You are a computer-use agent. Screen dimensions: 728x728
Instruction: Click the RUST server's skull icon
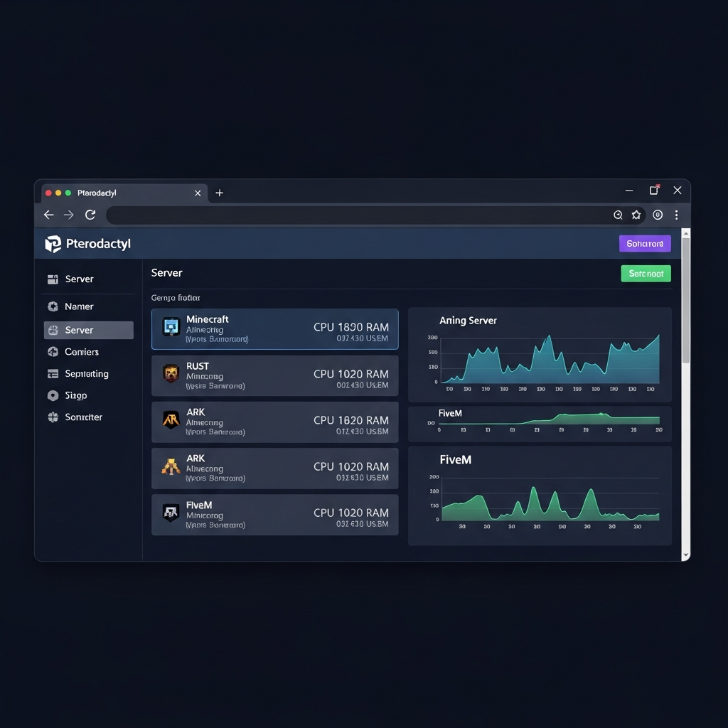[x=171, y=374]
